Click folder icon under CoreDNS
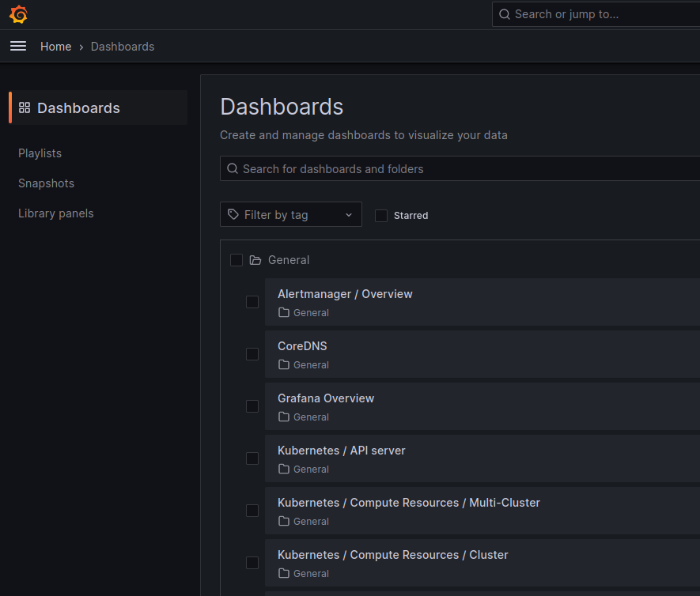 (284, 365)
